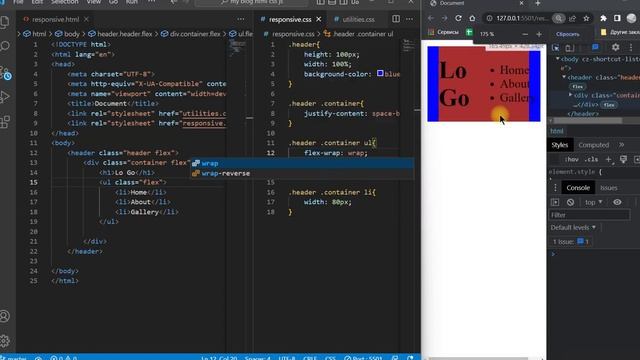640x360 pixels.
Task: Go back in the browser
Action: (431, 18)
